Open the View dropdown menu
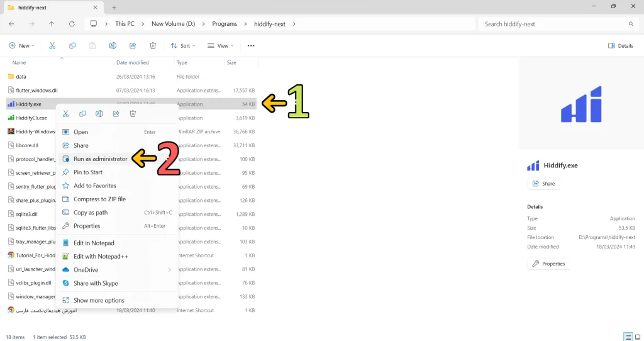The width and height of the screenshot is (644, 341). point(221,45)
